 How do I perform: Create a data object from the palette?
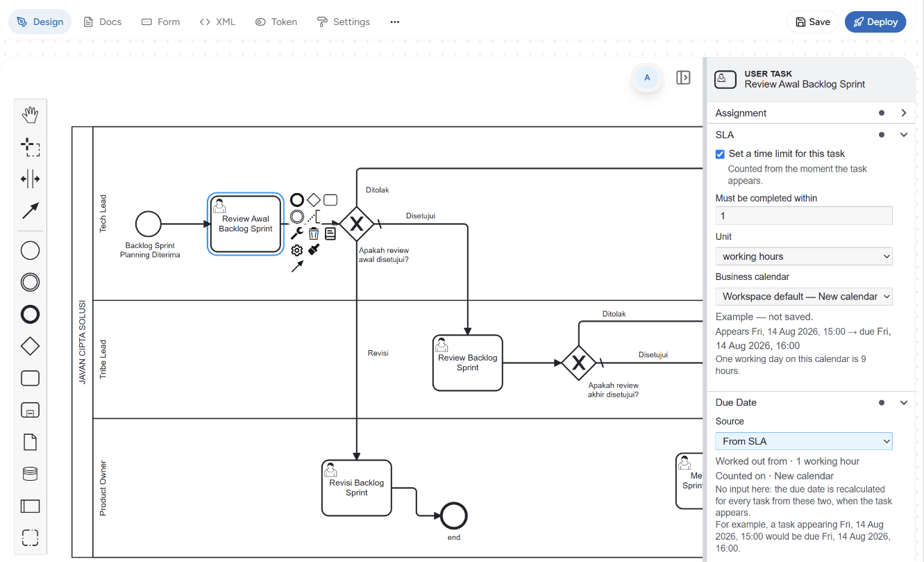(30, 442)
